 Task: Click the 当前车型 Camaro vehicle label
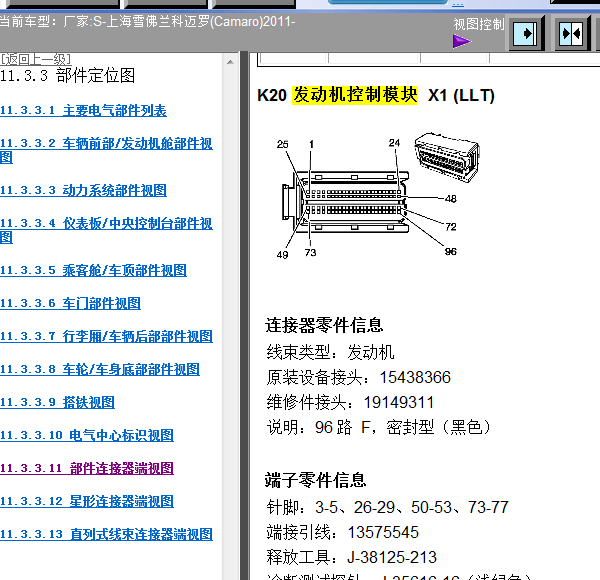point(147,21)
